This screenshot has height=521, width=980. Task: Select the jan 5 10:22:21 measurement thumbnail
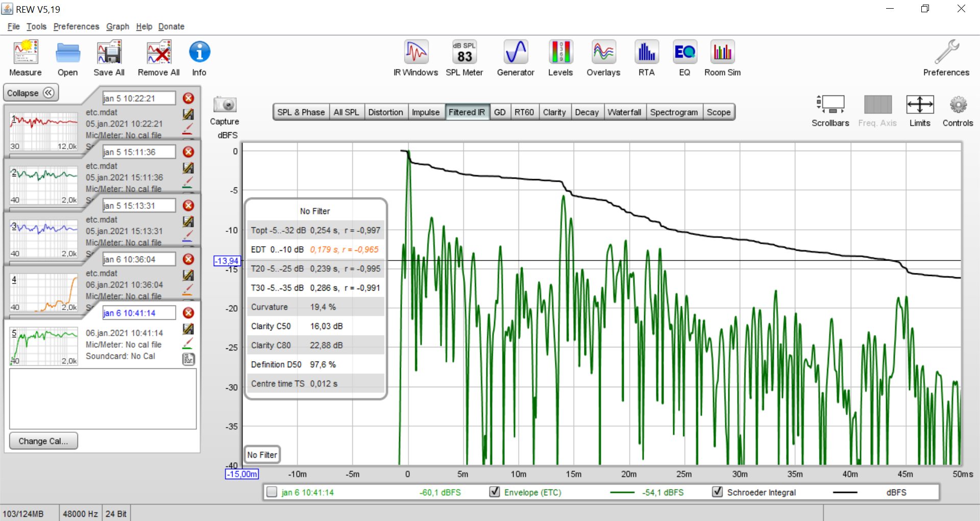(x=44, y=132)
